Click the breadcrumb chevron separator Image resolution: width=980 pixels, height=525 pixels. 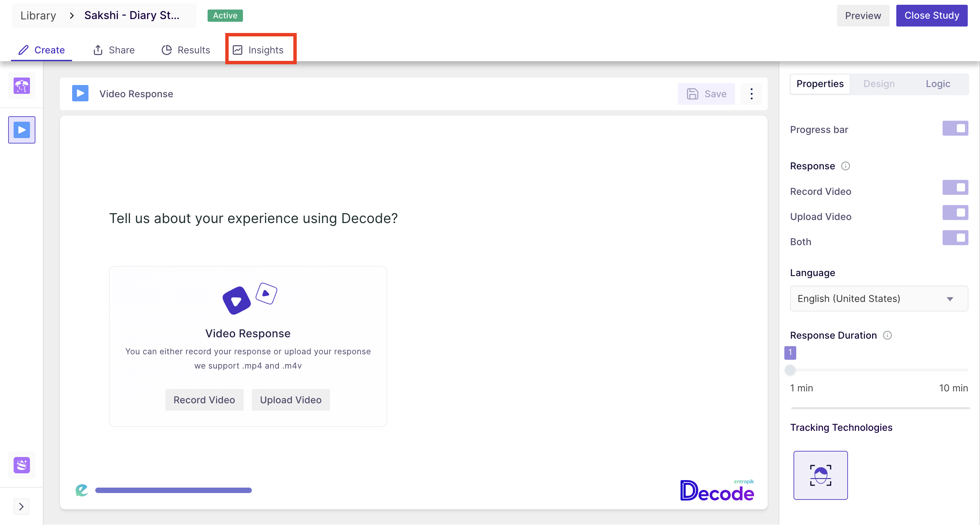[x=71, y=16]
